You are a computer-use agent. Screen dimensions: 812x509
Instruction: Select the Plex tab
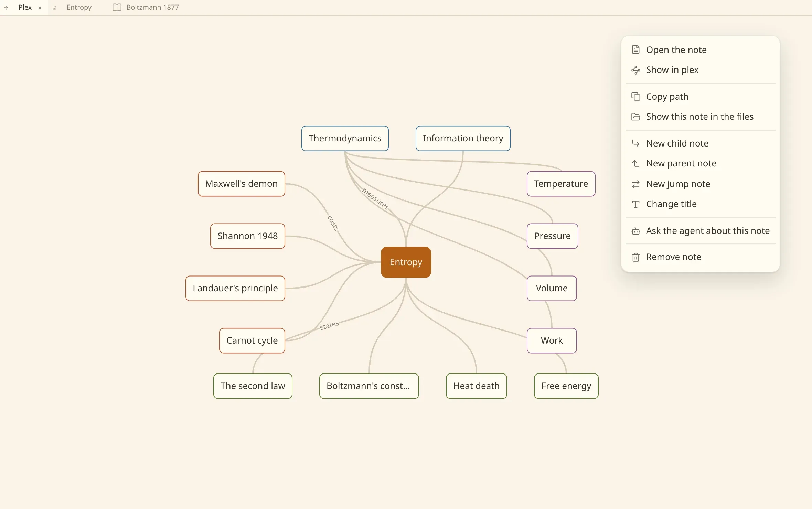pos(24,7)
